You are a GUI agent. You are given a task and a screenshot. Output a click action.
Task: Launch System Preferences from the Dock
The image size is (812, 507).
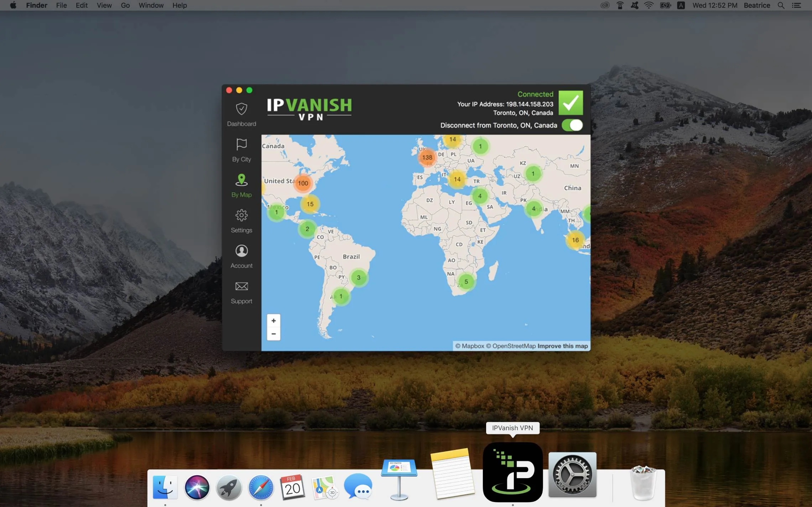[572, 474]
